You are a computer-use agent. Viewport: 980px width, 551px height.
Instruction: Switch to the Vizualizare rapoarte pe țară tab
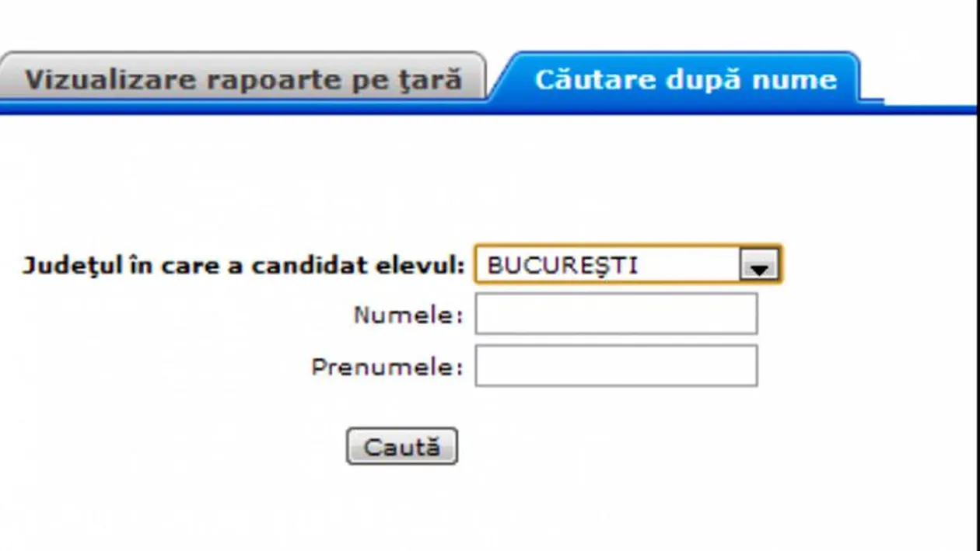coord(241,78)
